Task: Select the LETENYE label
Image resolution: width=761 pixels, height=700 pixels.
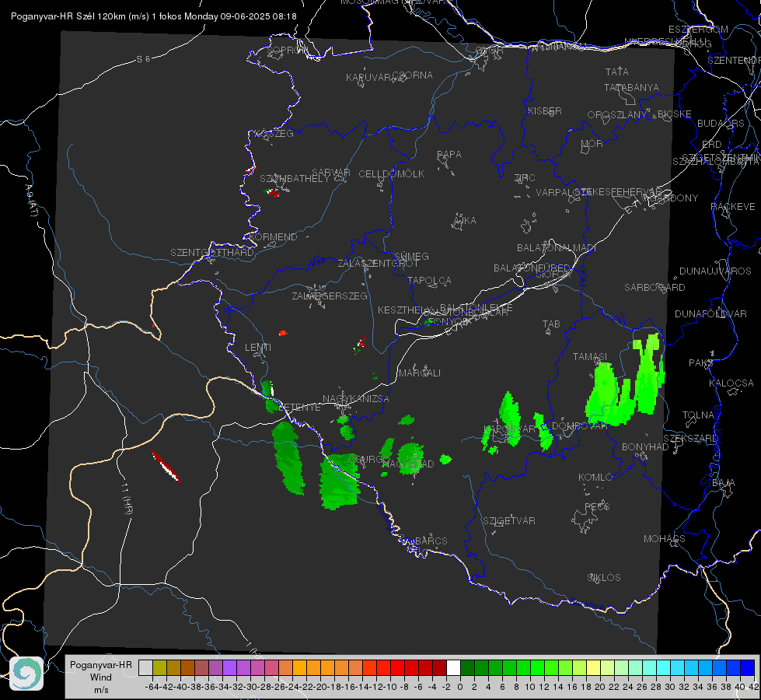Action: click(299, 408)
